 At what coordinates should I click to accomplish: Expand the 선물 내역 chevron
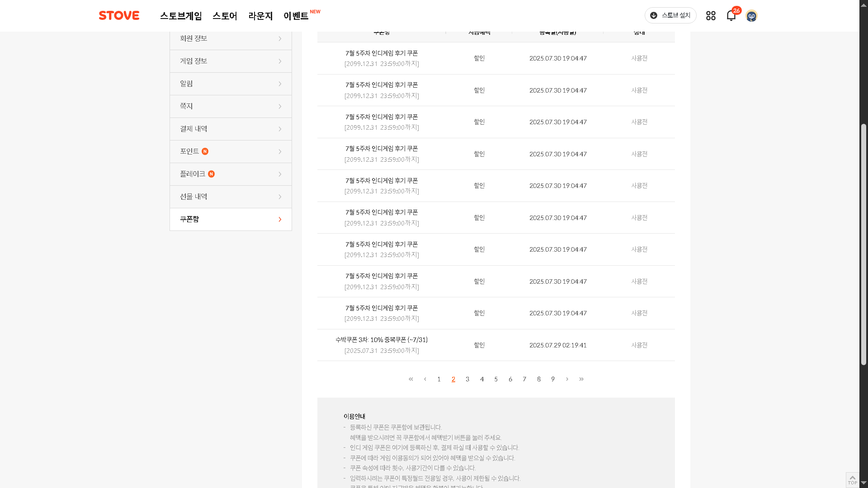(x=280, y=197)
